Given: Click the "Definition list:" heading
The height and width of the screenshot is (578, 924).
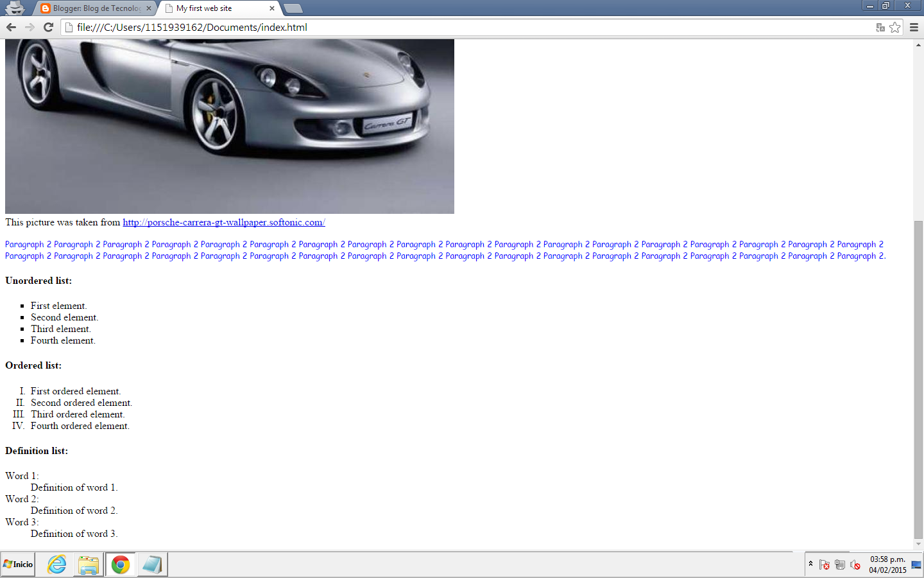Looking at the screenshot, I should coord(37,451).
